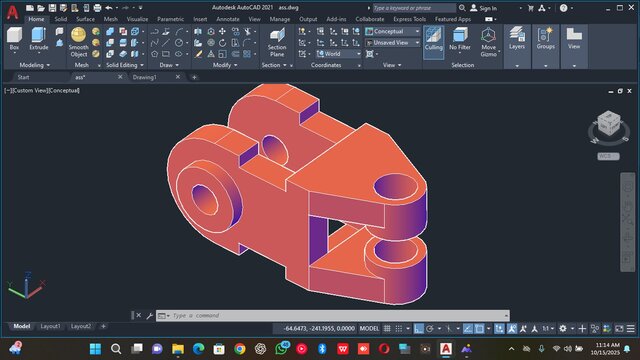Switch to the Solid ribbon tab
640x360 pixels.
tap(60, 19)
